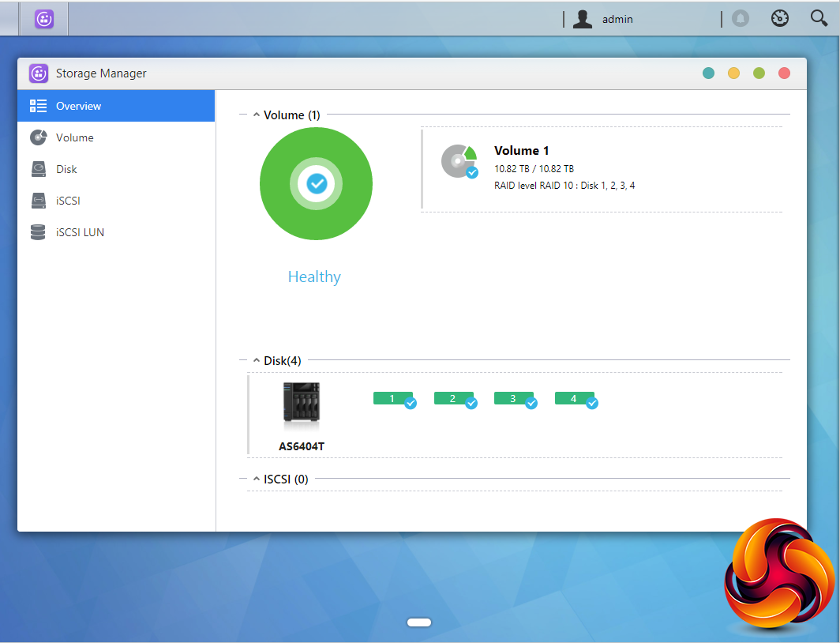This screenshot has width=840, height=643.
Task: Select disk 2 indicator
Action: 456,400
